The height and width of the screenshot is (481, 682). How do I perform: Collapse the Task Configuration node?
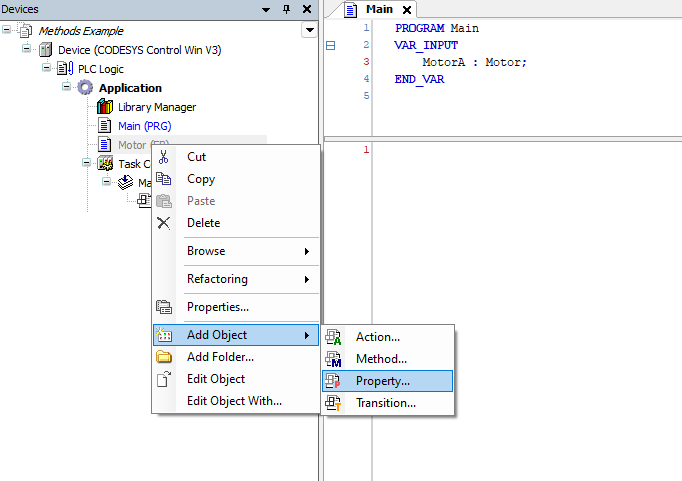pyautogui.click(x=86, y=163)
